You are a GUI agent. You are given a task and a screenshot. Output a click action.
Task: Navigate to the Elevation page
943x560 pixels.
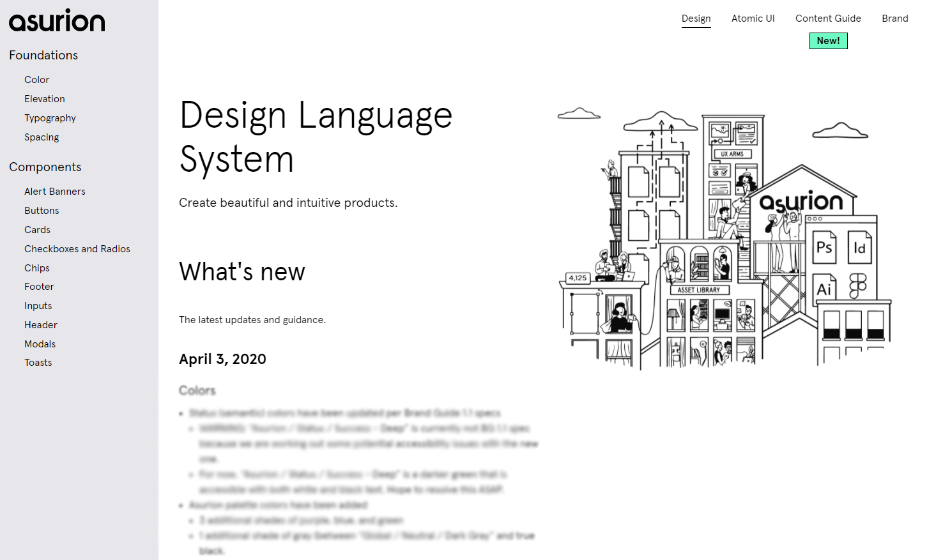click(x=45, y=99)
